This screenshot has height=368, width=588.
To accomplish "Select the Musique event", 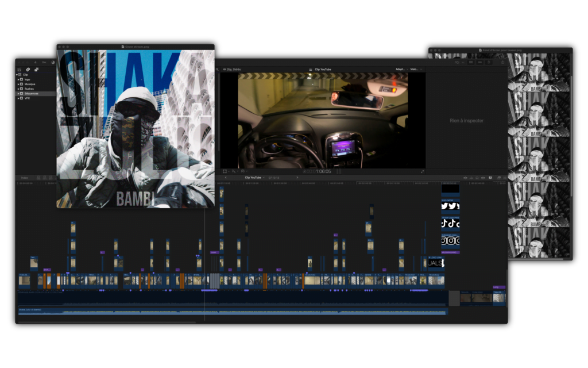I will coord(30,84).
